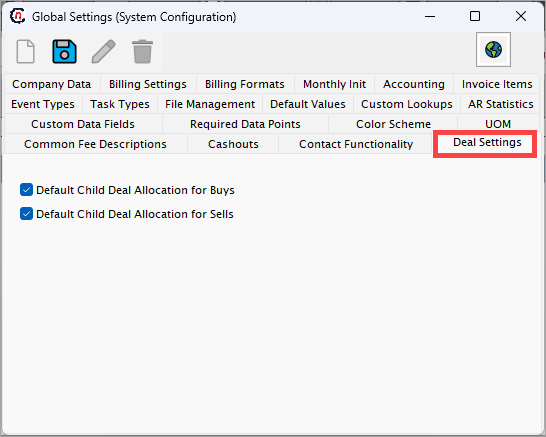Select the Custom Lookups tab
This screenshot has height=437, width=546.
coord(407,104)
